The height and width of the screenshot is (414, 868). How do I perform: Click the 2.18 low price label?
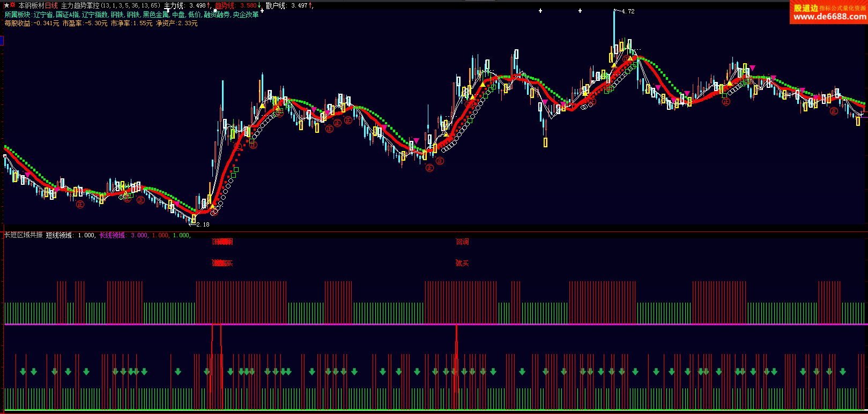click(x=203, y=224)
